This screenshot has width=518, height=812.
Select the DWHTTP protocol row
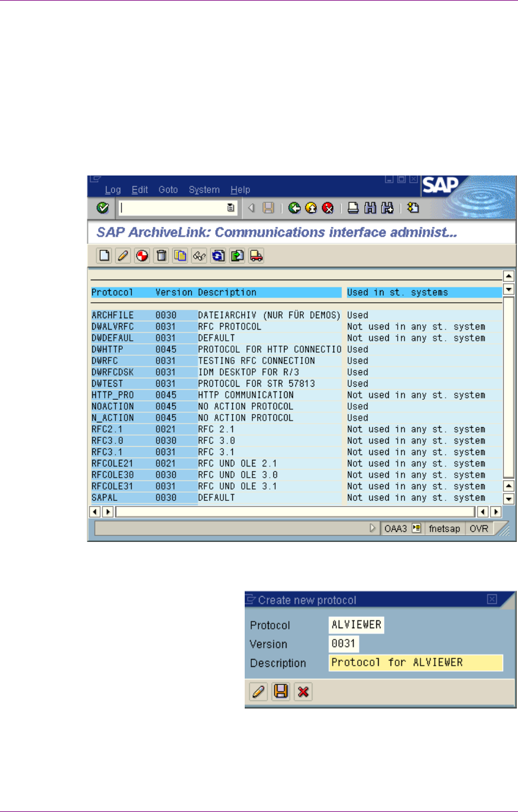[x=297, y=349]
